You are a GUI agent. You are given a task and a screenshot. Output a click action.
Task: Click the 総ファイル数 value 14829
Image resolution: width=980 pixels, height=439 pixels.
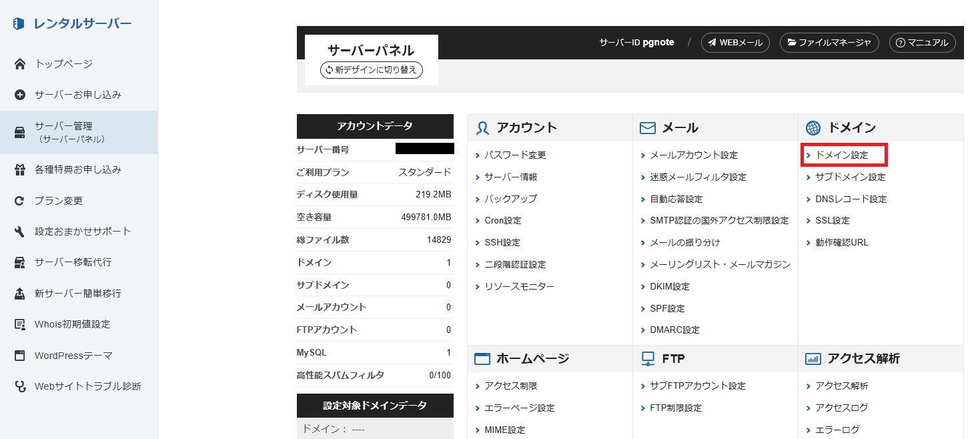[439, 240]
